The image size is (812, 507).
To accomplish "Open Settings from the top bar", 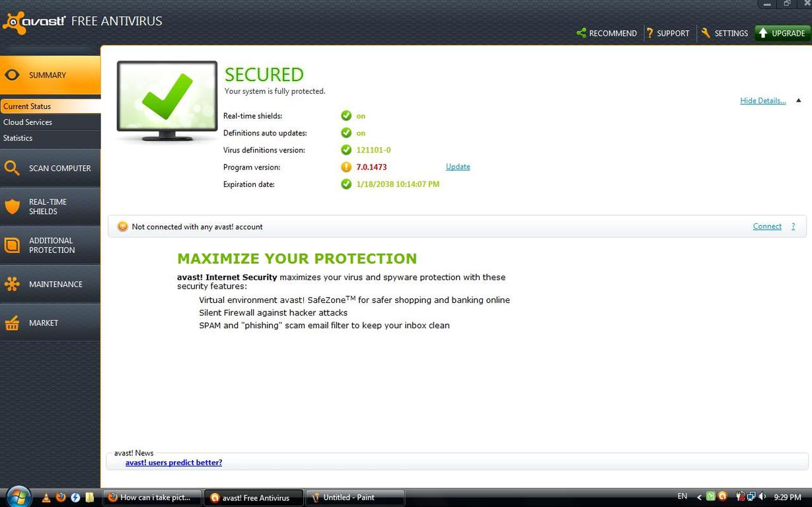I will [x=725, y=33].
